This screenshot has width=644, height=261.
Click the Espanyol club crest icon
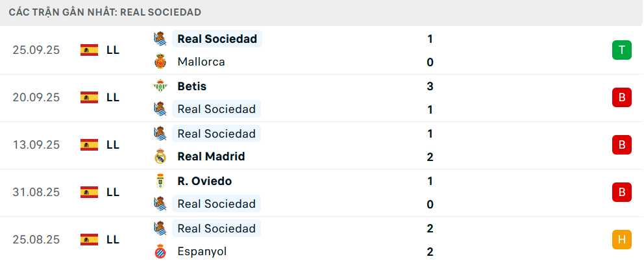pos(160,251)
